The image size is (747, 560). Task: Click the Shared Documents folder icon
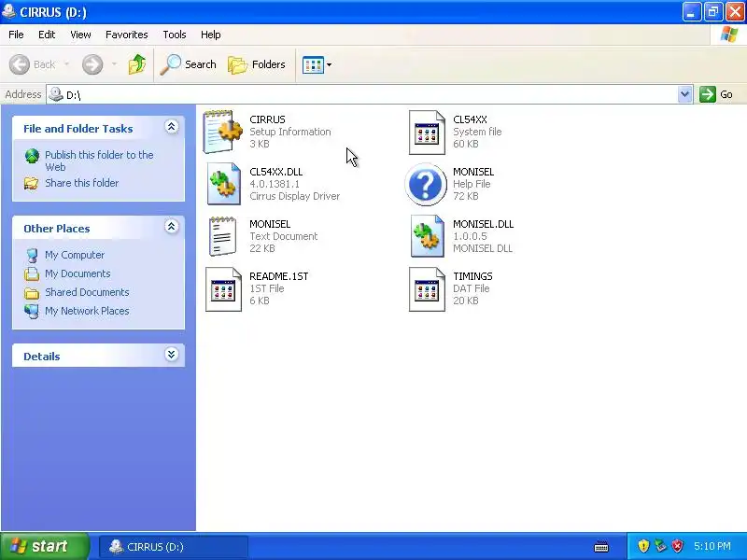coord(32,293)
